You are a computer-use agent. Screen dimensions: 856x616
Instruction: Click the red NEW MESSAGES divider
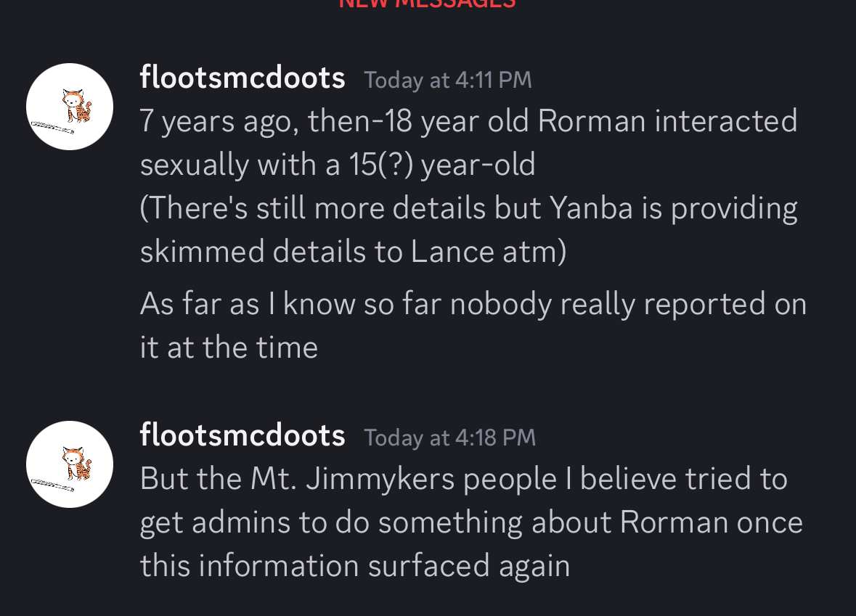coord(428,4)
